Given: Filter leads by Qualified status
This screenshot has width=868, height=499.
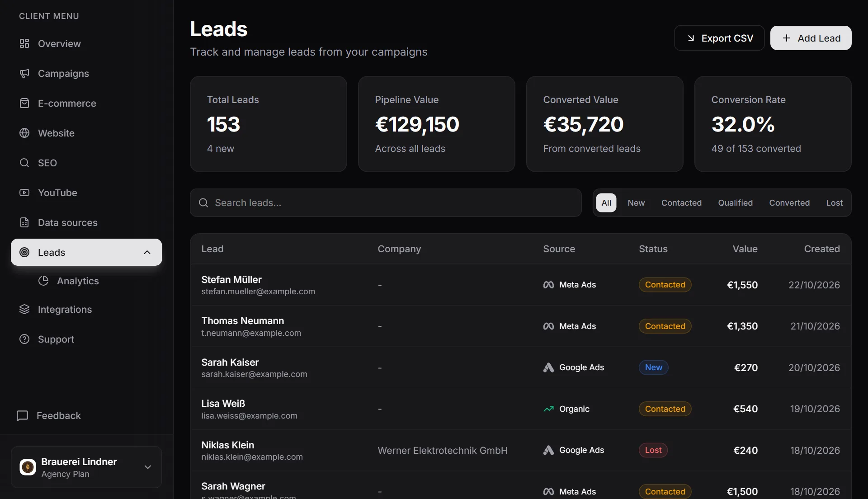Looking at the screenshot, I should coord(736,202).
